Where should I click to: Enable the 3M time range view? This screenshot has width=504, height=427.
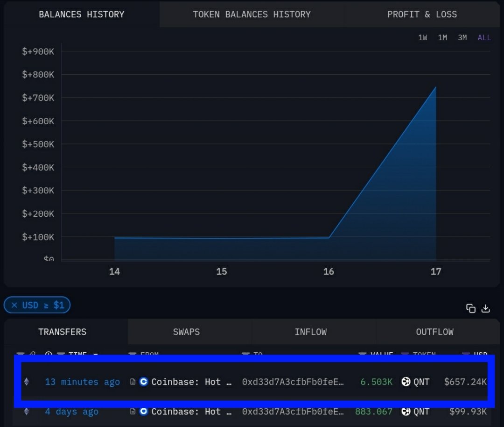click(462, 37)
